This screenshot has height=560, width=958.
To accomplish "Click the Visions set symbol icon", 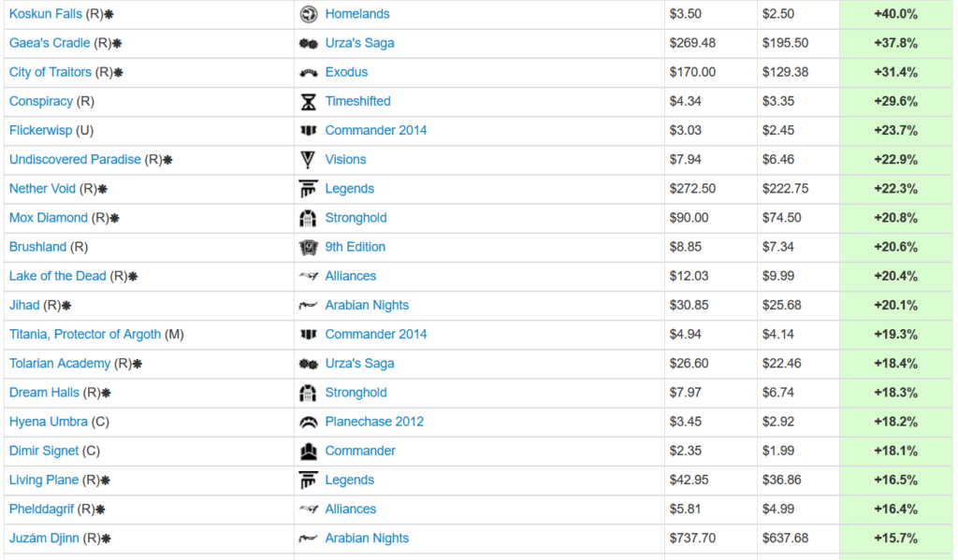I will pos(309,160).
